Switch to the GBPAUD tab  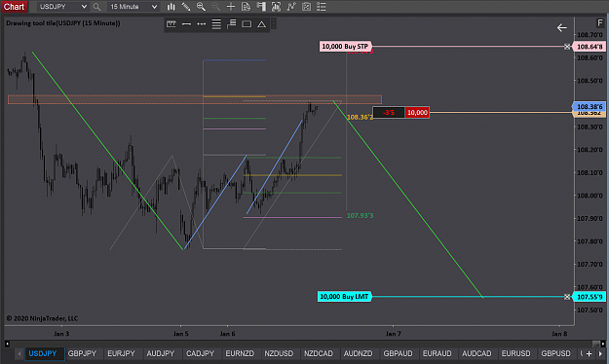[398, 353]
